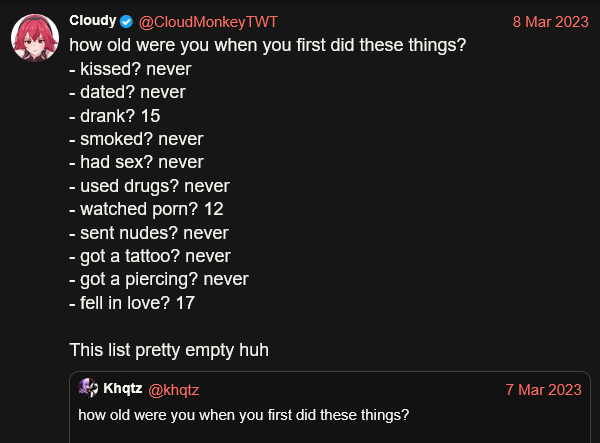The width and height of the screenshot is (600, 443).
Task: Select the "dated? never" line
Action: pos(127,93)
